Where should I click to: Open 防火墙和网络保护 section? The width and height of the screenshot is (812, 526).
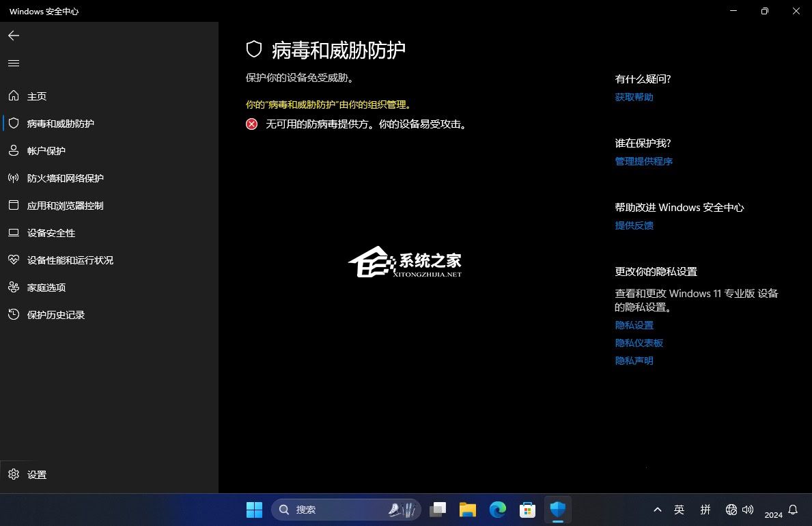[109, 178]
